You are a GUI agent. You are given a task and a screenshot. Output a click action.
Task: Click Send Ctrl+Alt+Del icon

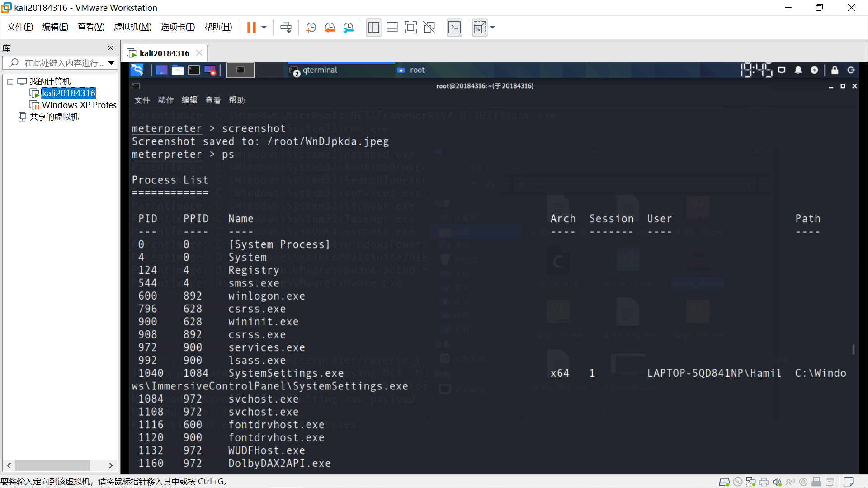click(286, 28)
